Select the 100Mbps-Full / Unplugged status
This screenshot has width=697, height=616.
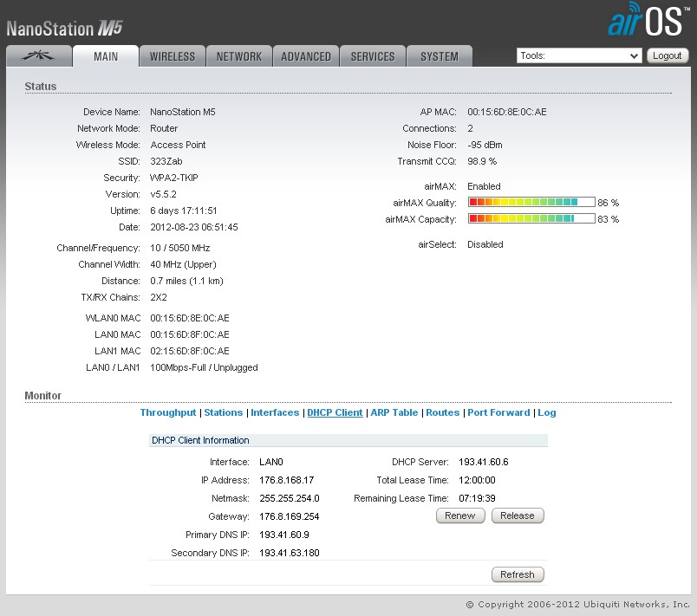(204, 367)
